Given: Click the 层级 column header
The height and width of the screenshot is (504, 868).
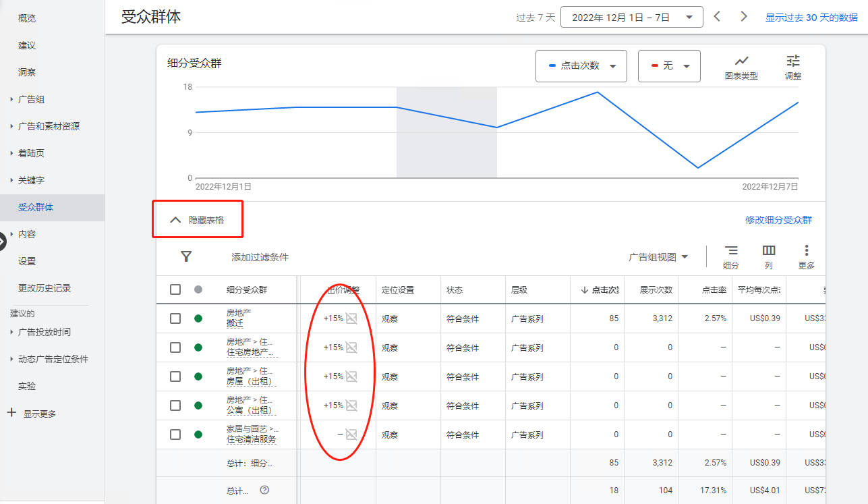Looking at the screenshot, I should click(x=519, y=290).
